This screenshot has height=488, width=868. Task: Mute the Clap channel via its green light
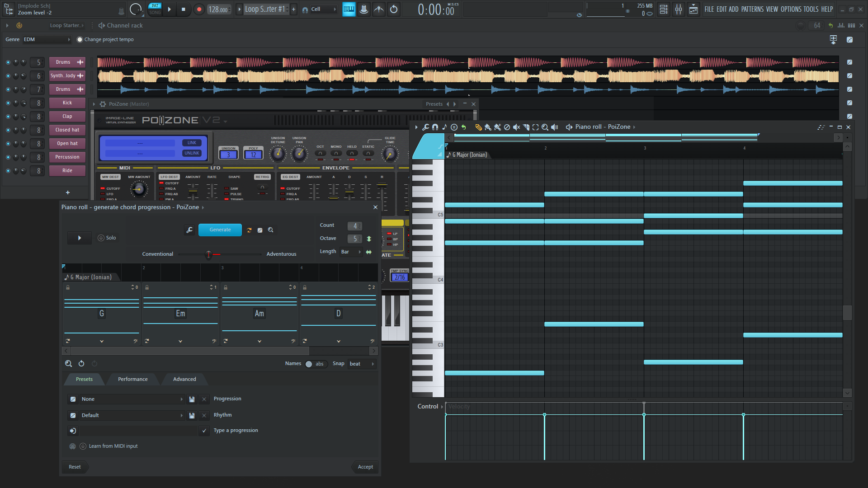pyautogui.click(x=8, y=117)
